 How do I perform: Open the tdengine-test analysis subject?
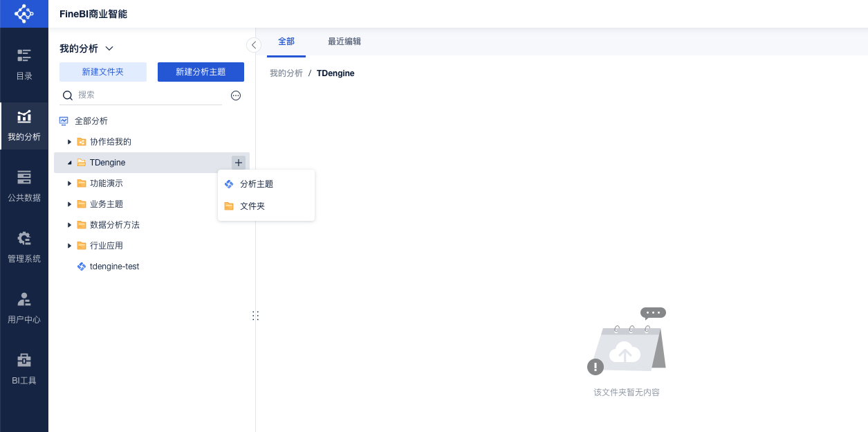click(114, 267)
